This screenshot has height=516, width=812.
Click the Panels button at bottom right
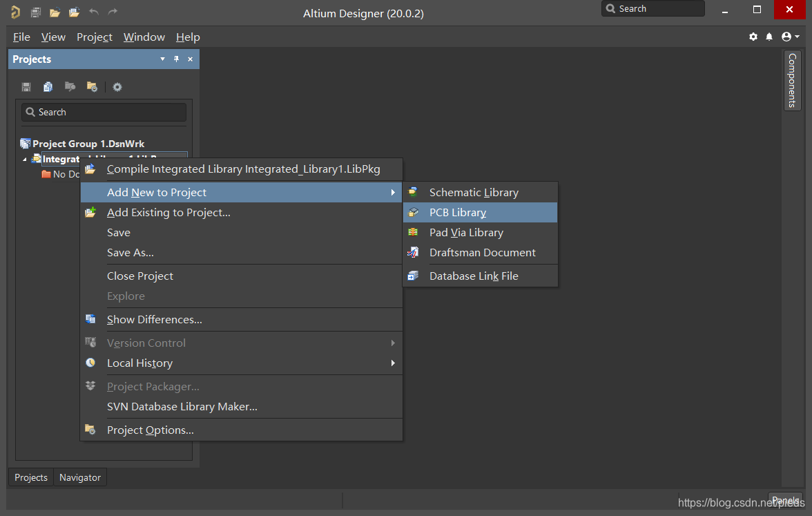785,501
